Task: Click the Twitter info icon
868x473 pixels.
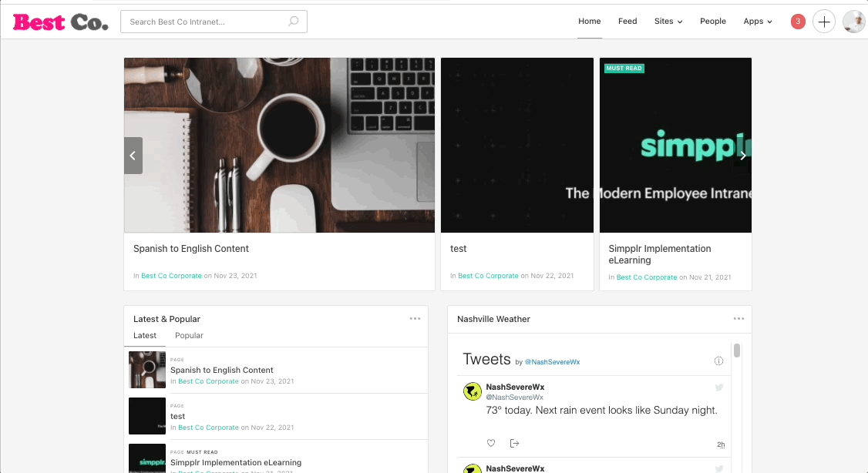Action: [x=718, y=361]
